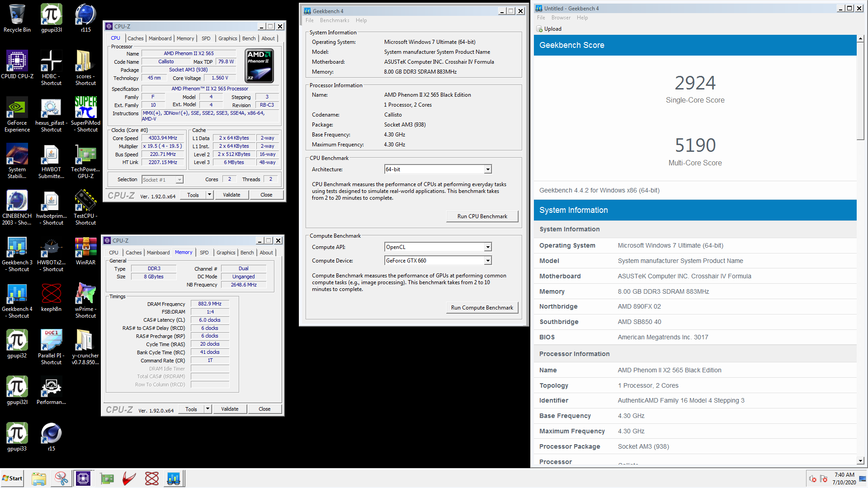Open HDBC shortcut on desktop
Viewport: 868px width, 488px height.
pos(52,68)
